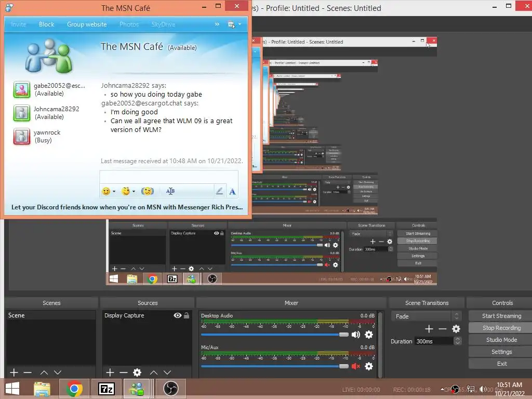Image resolution: width=532 pixels, height=399 pixels.
Task: Click the voice clip text icon
Action: [x=170, y=191]
